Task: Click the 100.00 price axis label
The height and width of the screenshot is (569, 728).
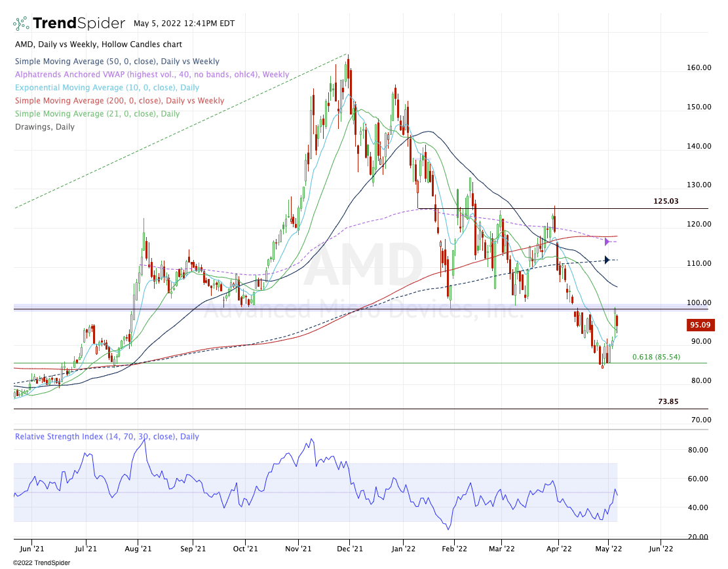Action: point(699,303)
